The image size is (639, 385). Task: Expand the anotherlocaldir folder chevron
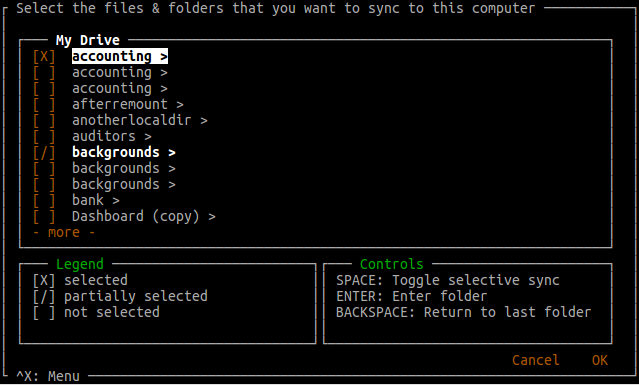point(204,121)
